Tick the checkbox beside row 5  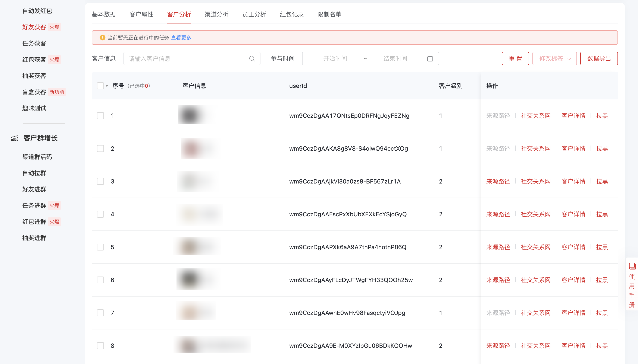click(100, 247)
